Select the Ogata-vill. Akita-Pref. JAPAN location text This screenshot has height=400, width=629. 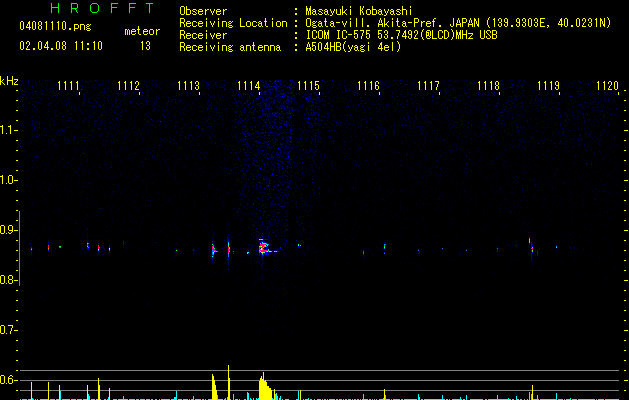click(392, 23)
